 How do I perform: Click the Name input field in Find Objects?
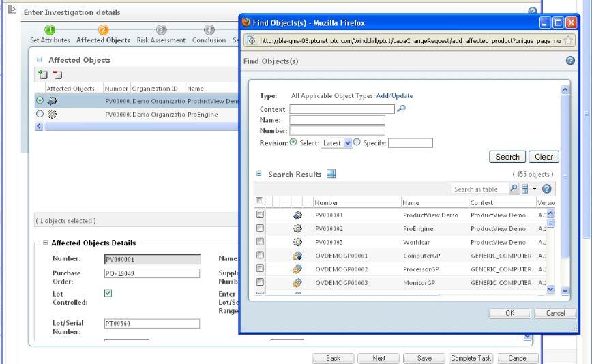(337, 120)
